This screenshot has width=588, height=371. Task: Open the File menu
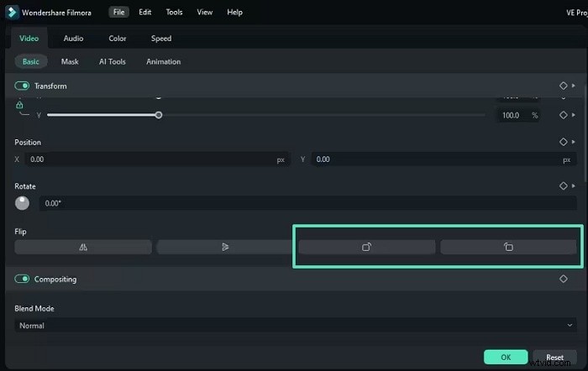point(119,13)
